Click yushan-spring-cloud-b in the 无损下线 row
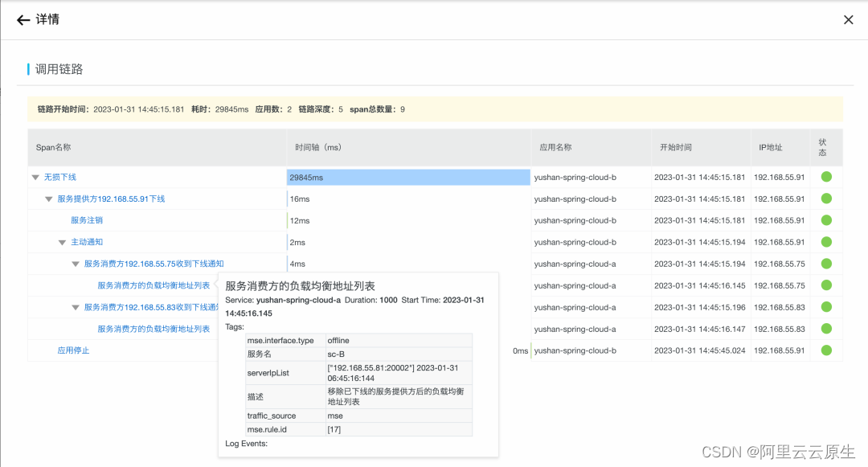This screenshot has height=467, width=868. (575, 177)
